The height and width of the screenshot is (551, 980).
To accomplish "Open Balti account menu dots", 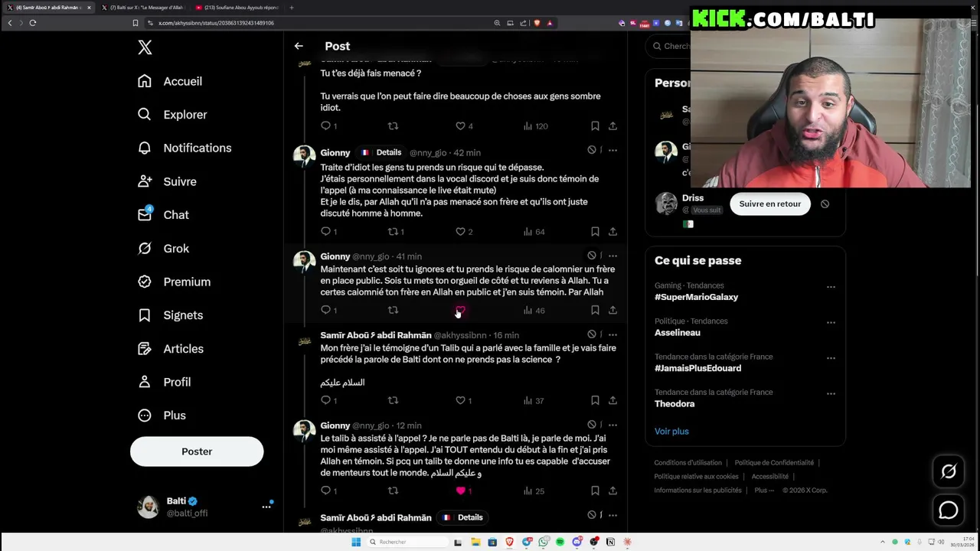I will (x=266, y=507).
